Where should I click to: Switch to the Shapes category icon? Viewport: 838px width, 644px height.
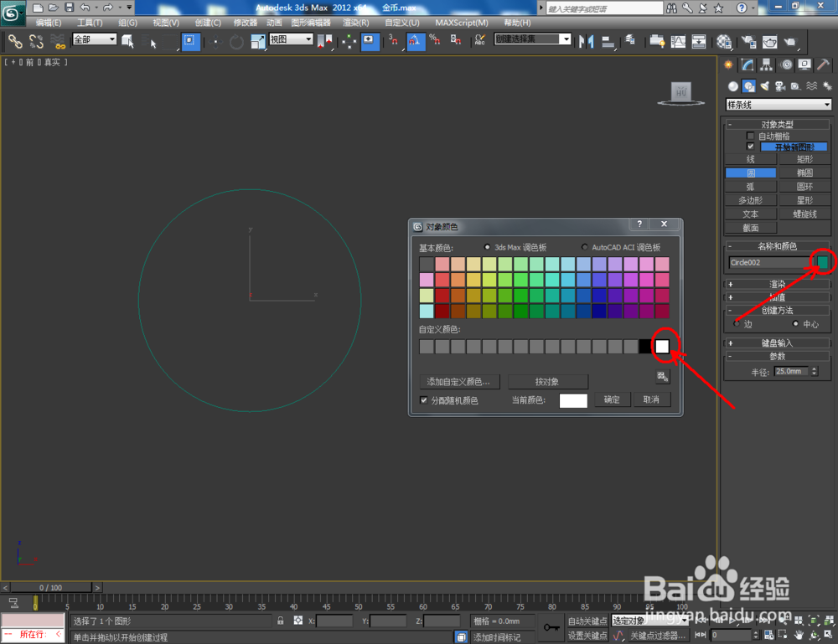tap(748, 85)
